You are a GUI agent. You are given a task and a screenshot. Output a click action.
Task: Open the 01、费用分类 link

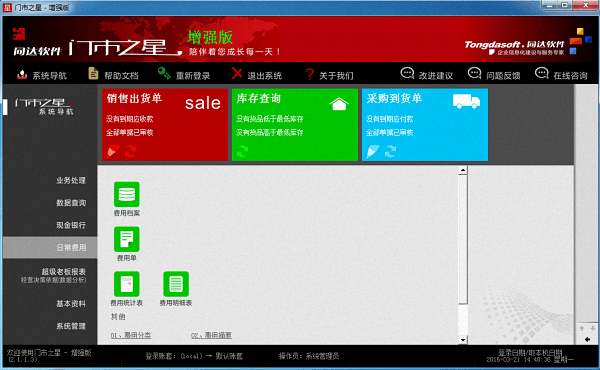point(131,335)
